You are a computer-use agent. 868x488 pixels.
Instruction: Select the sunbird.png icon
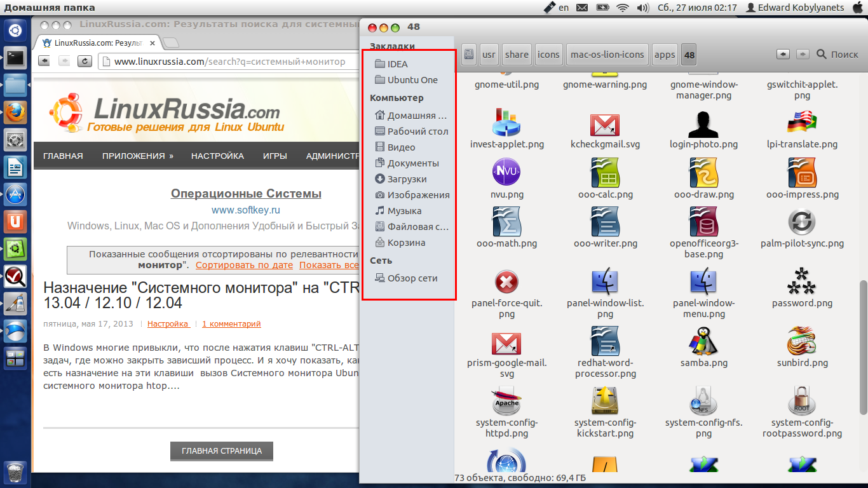802,341
